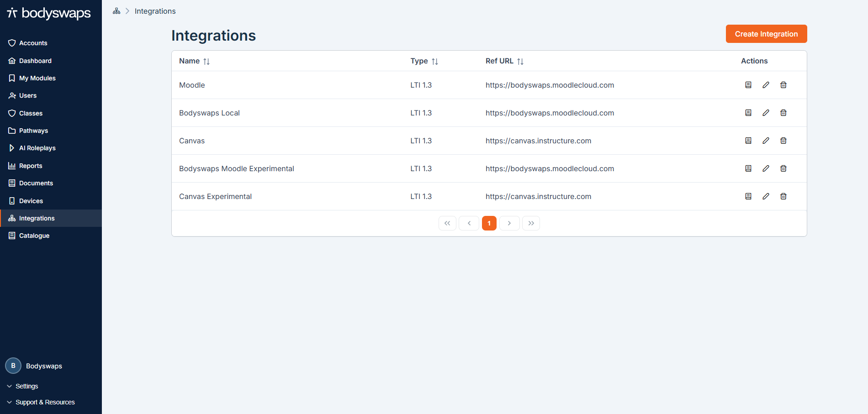Edit the Canvas Experimental integration
The image size is (868, 414).
[x=766, y=196]
